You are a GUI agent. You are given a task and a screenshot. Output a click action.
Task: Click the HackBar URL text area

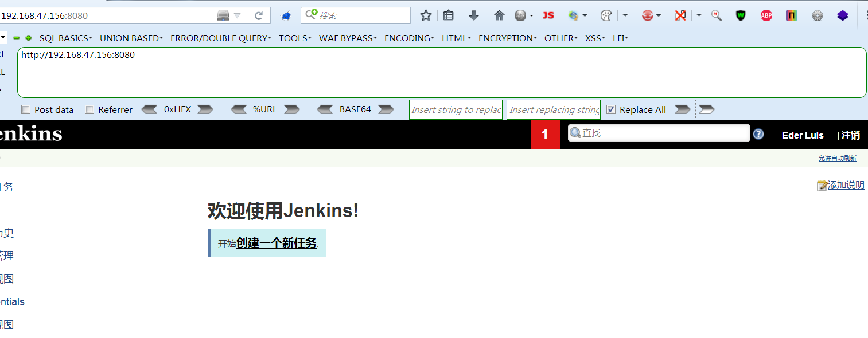coord(442,72)
